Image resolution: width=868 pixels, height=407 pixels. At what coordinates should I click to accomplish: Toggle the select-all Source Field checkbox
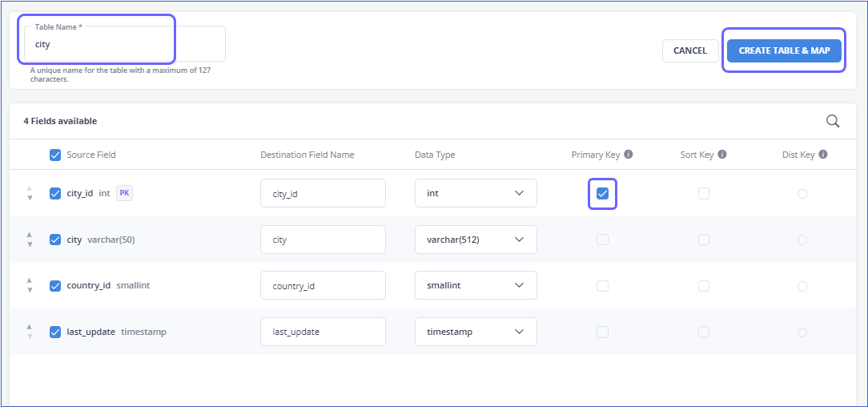coord(54,155)
